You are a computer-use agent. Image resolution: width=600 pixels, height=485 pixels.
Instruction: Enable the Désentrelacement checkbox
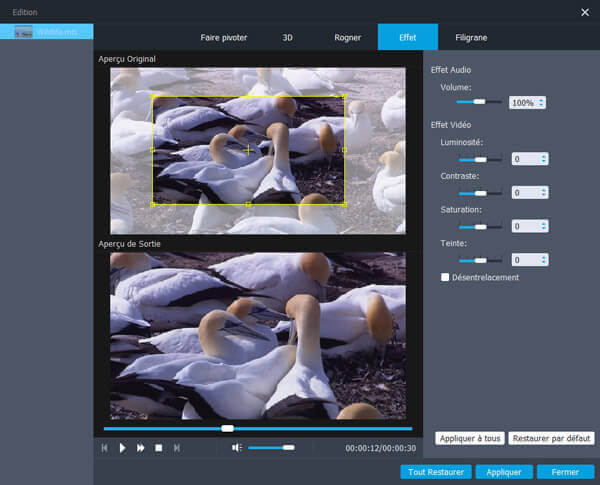click(446, 277)
